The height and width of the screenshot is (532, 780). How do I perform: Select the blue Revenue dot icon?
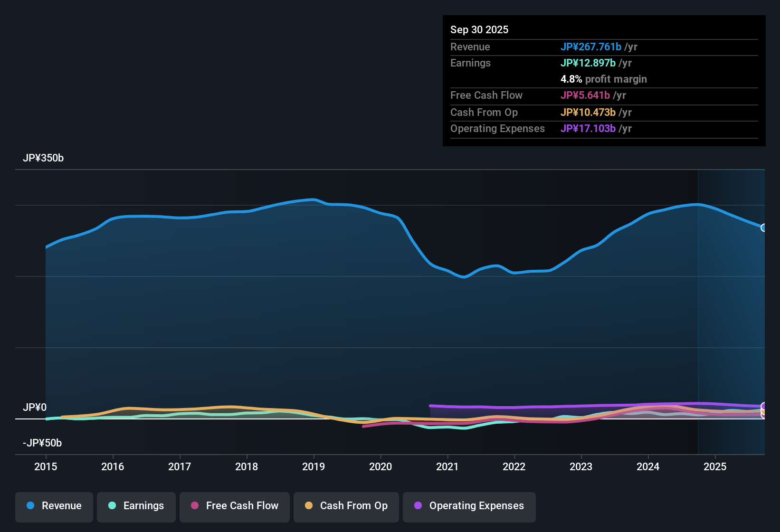point(30,506)
